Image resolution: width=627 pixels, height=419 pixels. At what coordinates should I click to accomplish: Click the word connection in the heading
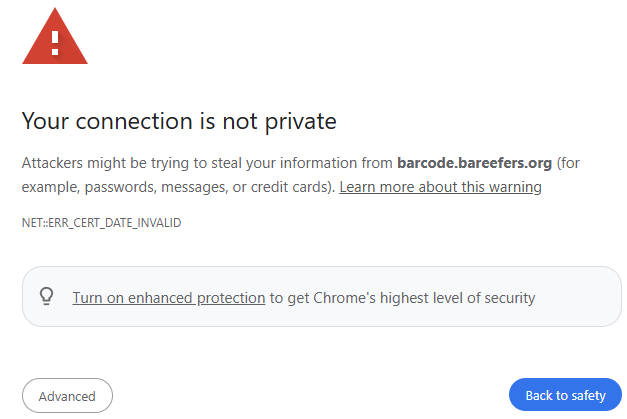[x=134, y=121]
